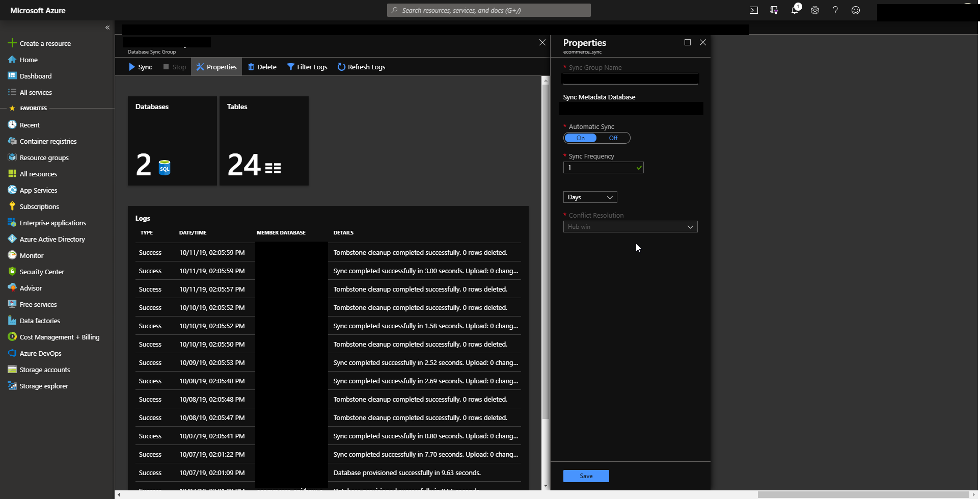Open Monitor icon
This screenshot has height=499, width=980.
tap(12, 255)
